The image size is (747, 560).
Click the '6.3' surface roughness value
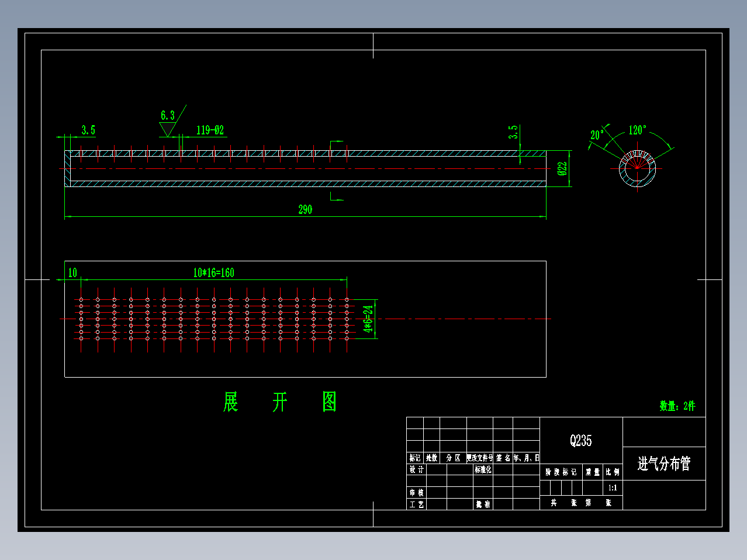pos(168,115)
